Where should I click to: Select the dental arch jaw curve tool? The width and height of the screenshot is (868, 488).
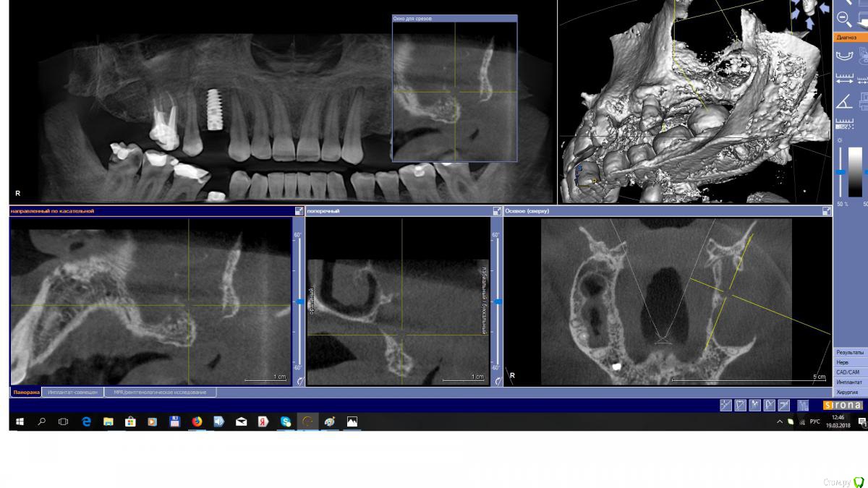click(843, 55)
